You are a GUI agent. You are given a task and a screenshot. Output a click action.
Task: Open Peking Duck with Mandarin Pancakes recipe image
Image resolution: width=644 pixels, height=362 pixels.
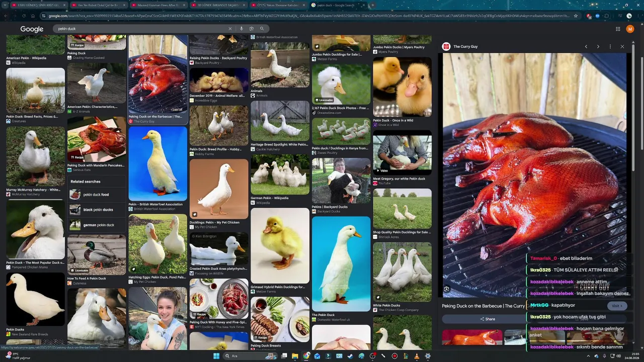coord(97,139)
